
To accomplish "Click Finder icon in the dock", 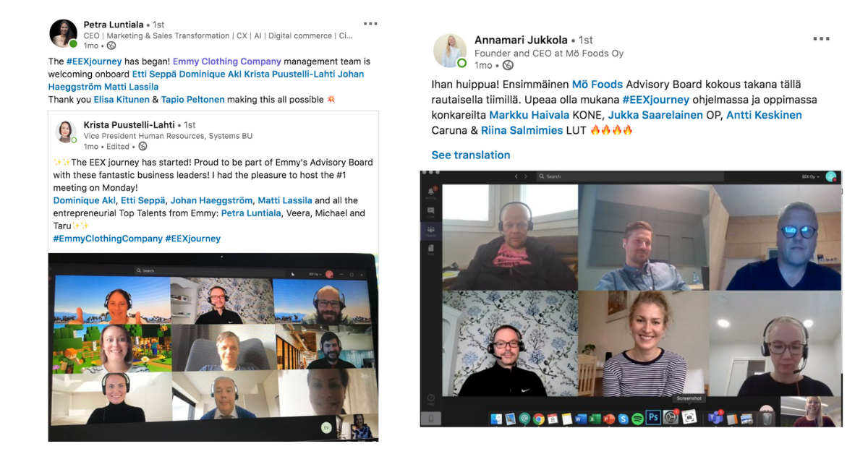I will click(x=496, y=419).
